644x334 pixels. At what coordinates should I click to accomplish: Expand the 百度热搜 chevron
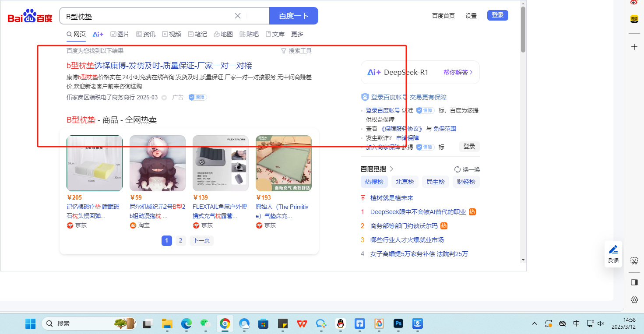click(x=392, y=169)
